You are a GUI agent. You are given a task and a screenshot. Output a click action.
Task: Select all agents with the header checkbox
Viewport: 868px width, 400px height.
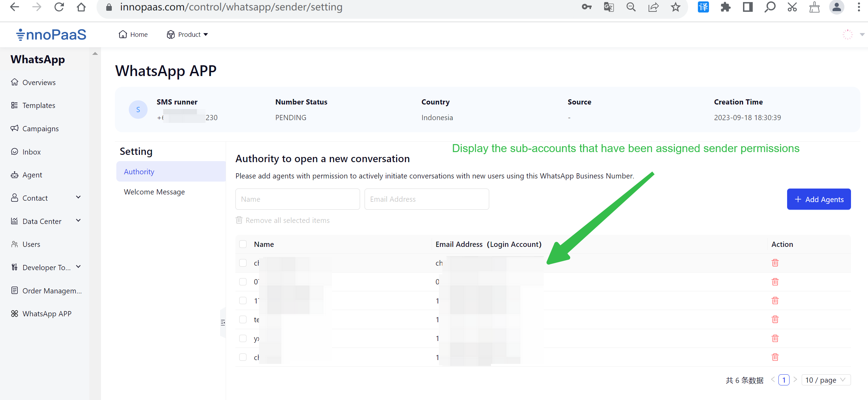[x=243, y=244]
